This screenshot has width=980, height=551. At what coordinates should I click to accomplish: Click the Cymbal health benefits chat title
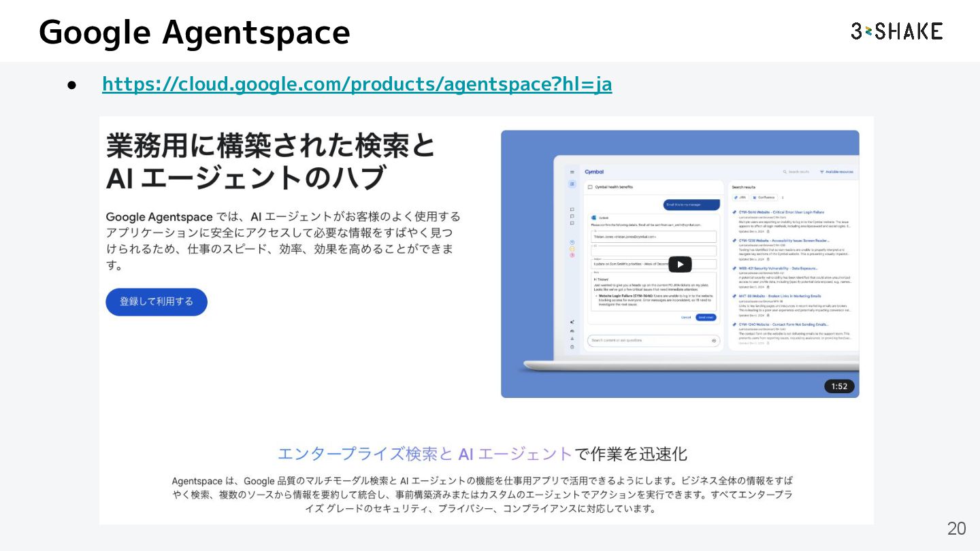click(x=614, y=187)
